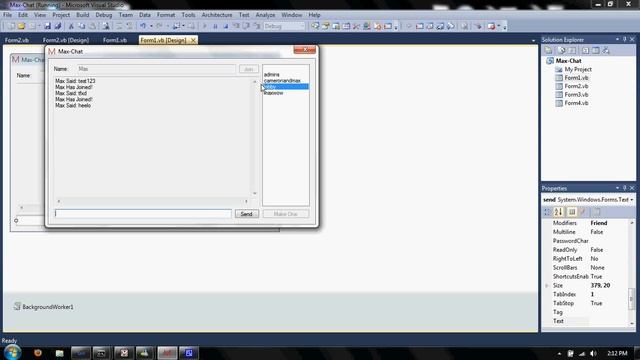Open Windows Explorer from the taskbar
The width and height of the screenshot is (640, 360).
point(60,353)
